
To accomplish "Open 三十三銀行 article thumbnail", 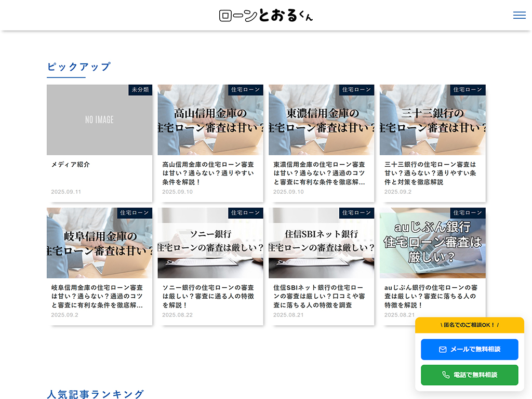I will 432,120.
